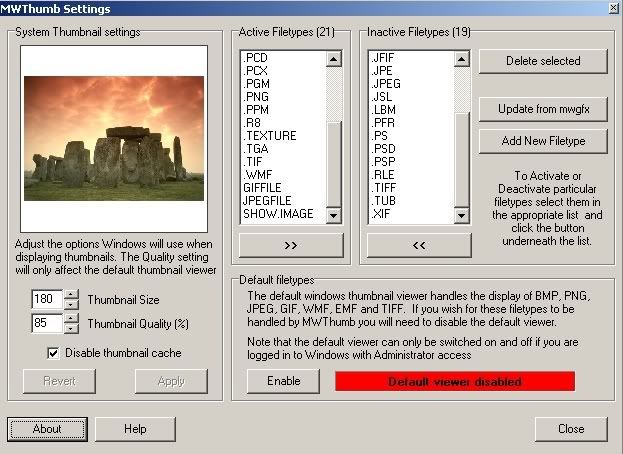623x454 pixels.
Task: Click Update from mwgfx button
Action: (x=543, y=109)
